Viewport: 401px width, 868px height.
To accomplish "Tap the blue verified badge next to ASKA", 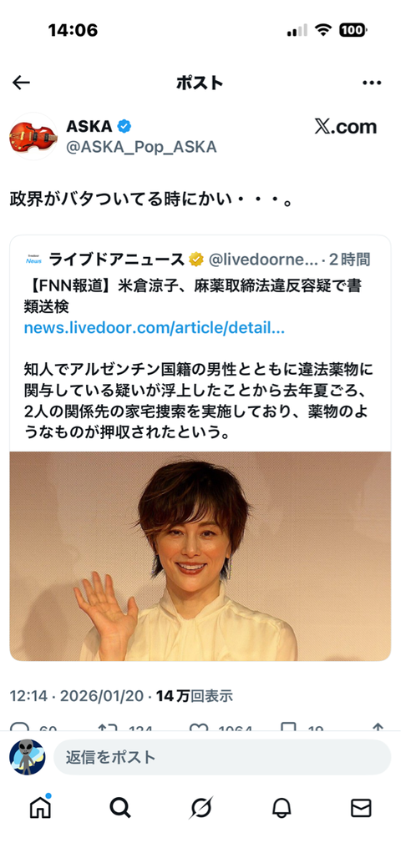I will [x=124, y=126].
